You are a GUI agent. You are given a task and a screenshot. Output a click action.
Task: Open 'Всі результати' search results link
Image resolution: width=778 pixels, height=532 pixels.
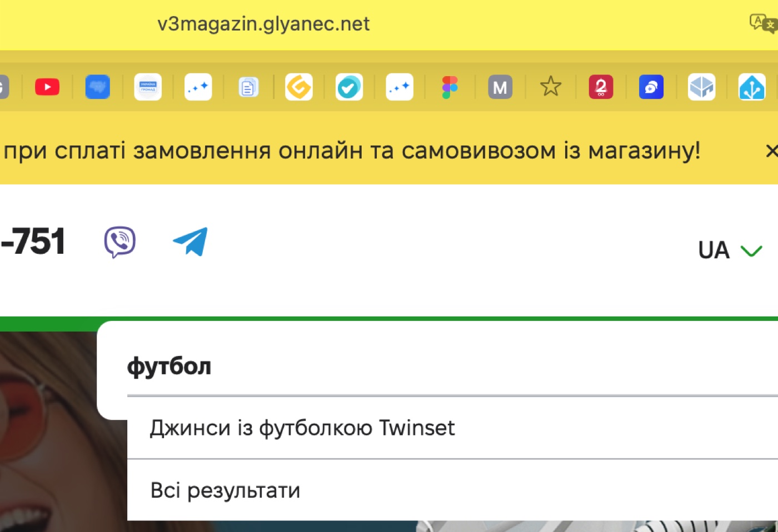[452, 490]
